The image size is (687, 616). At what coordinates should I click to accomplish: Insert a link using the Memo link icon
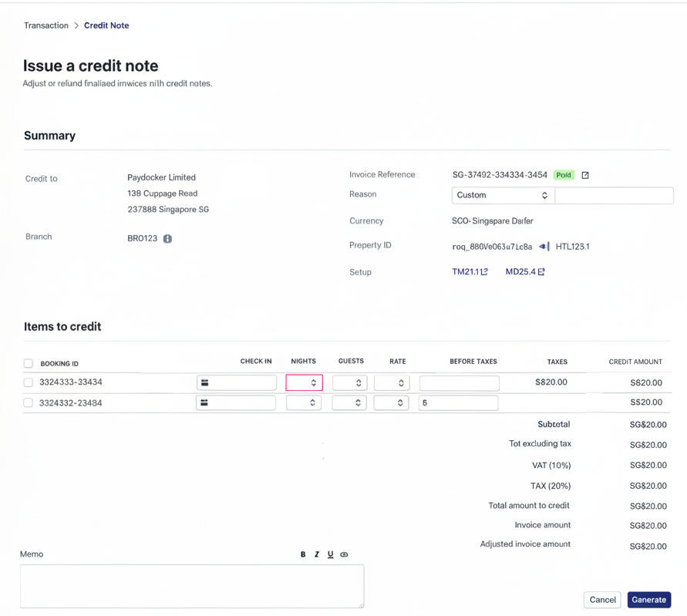coord(345,554)
